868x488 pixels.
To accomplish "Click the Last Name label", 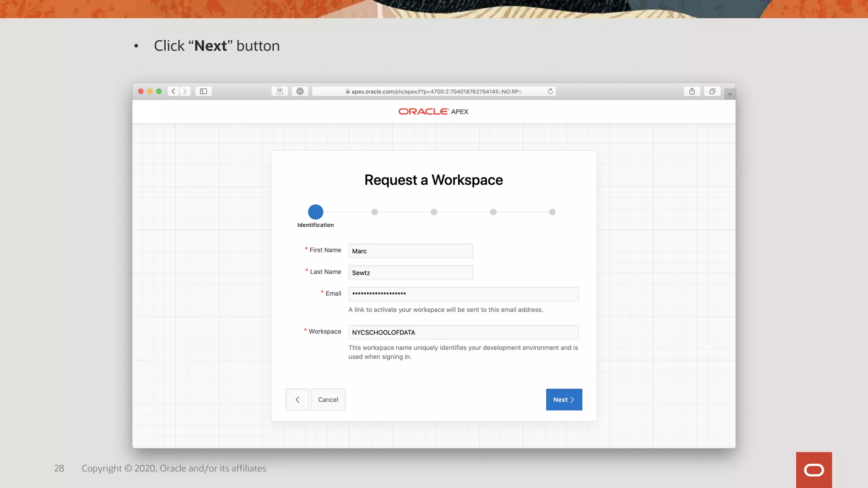I will (x=325, y=272).
